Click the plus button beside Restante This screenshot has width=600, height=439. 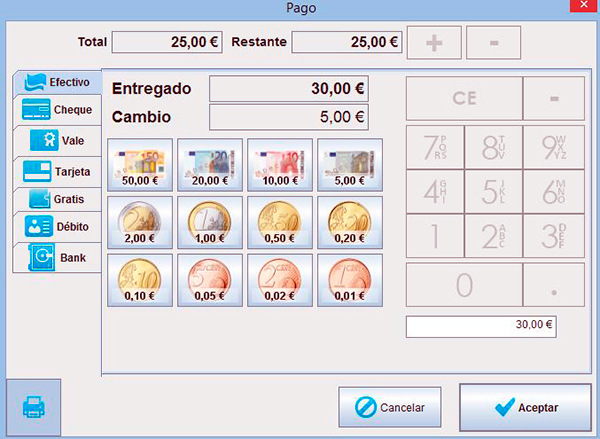434,42
